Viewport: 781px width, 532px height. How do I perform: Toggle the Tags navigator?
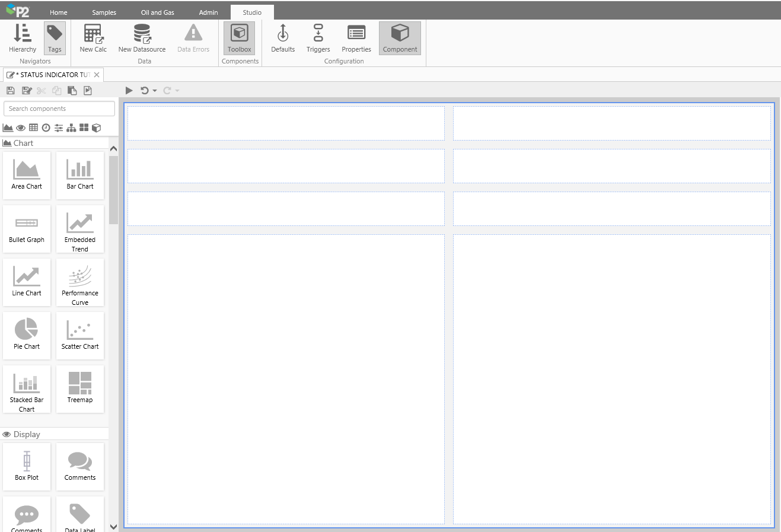[55, 39]
